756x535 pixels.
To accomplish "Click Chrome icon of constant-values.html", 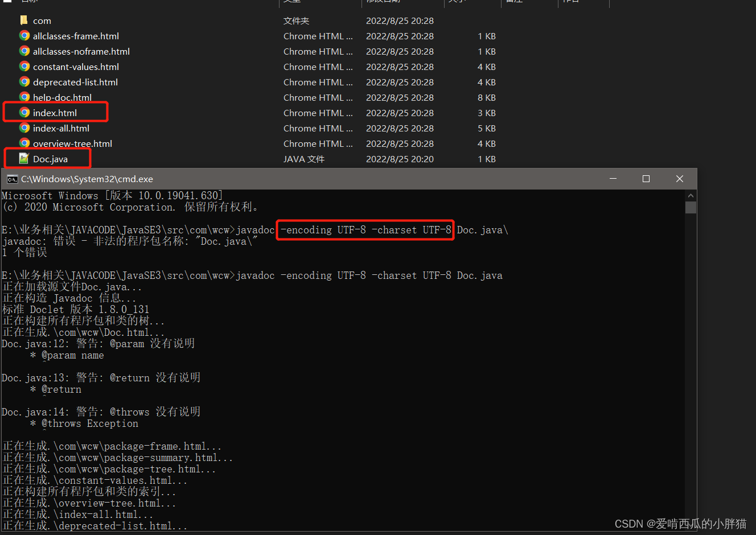I will click(x=24, y=67).
